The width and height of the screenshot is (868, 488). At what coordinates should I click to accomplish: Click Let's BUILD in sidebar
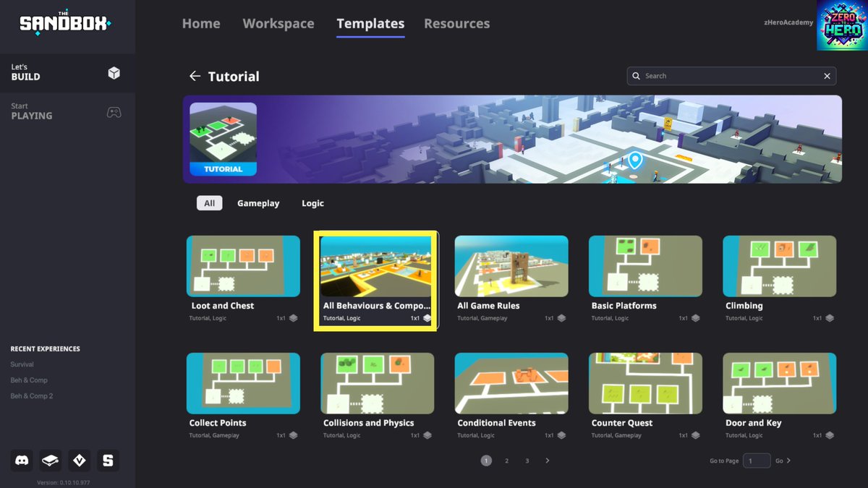pyautogui.click(x=67, y=72)
